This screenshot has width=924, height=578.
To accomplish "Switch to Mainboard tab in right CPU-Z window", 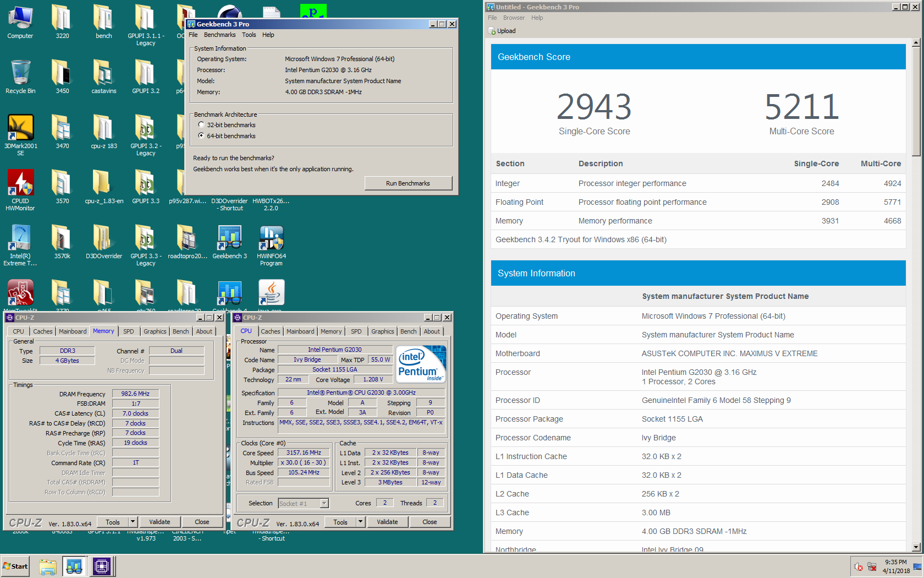I will click(x=300, y=331).
